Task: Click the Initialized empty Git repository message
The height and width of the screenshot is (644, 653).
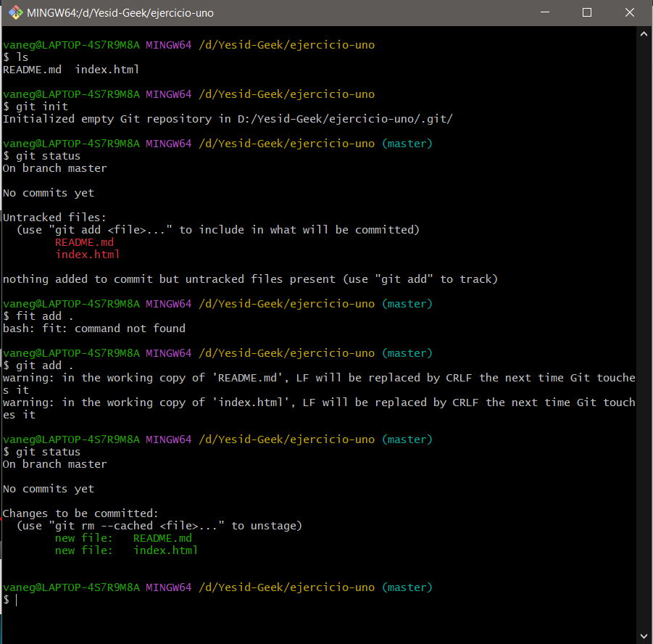Action: [228, 118]
